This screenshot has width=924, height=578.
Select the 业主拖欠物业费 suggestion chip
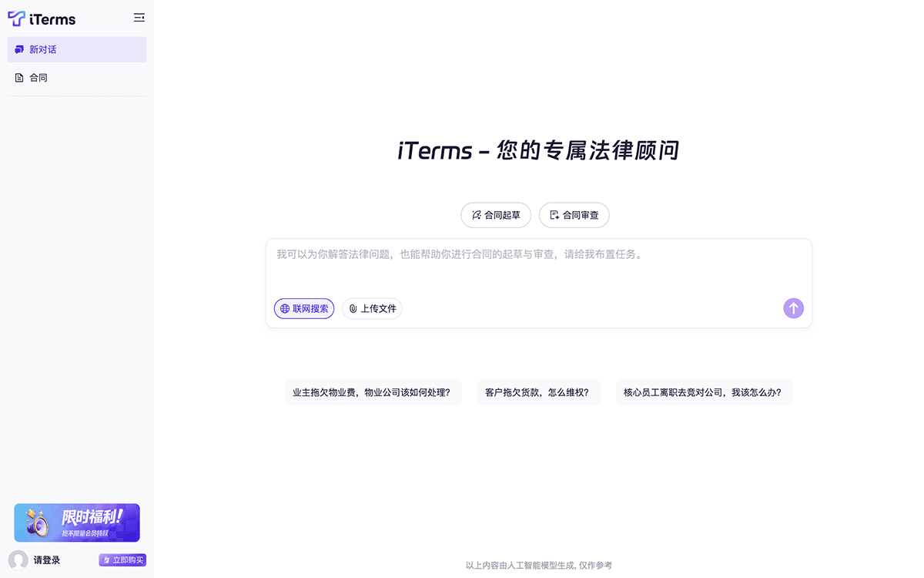373,392
